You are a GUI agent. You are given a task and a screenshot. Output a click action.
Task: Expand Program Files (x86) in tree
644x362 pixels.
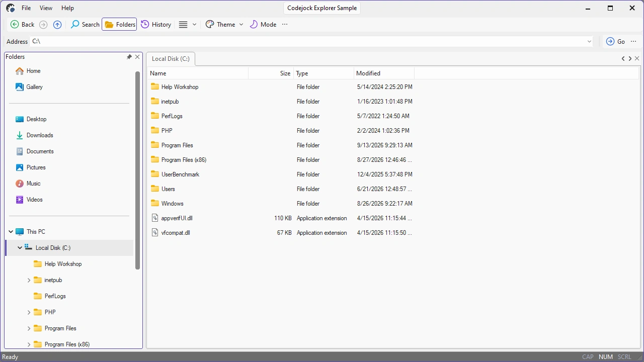pos(29,344)
